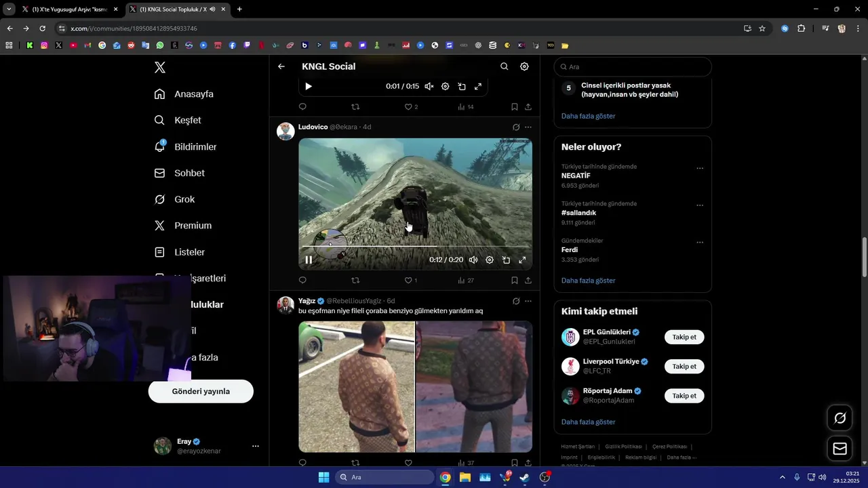868x488 pixels.
Task: Expand rules with Daha fazla göster
Action: tap(588, 116)
